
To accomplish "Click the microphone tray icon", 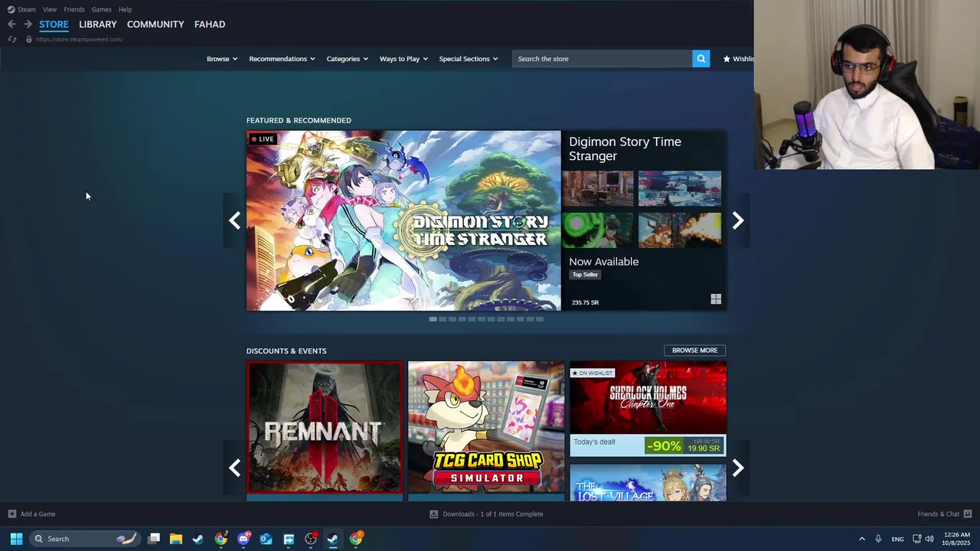I will [x=878, y=539].
